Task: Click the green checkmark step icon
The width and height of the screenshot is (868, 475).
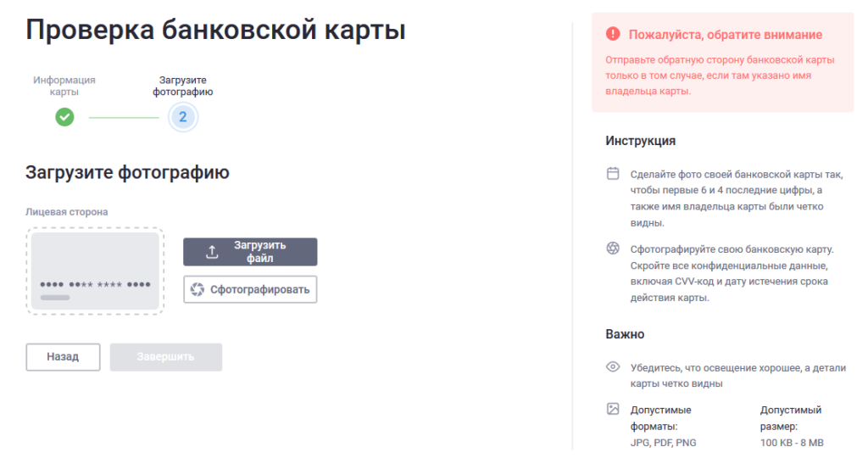Action: pos(64,117)
